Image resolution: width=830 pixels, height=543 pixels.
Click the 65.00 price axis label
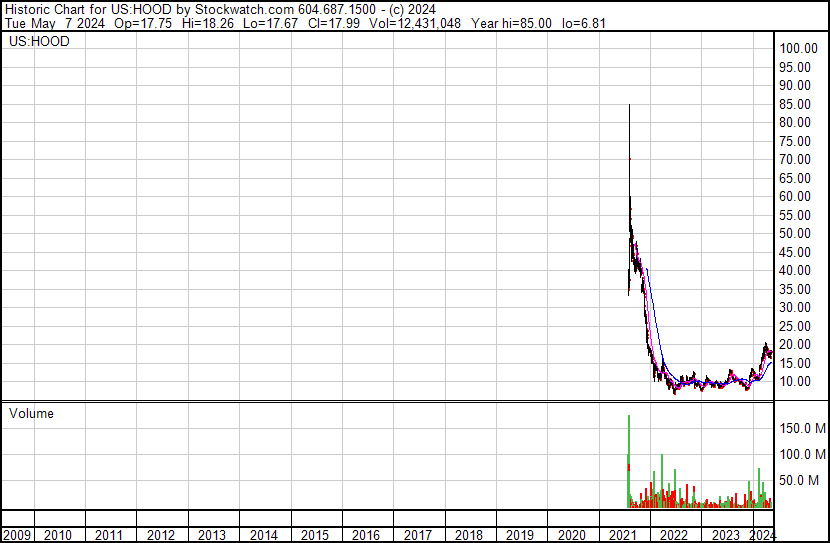point(795,178)
